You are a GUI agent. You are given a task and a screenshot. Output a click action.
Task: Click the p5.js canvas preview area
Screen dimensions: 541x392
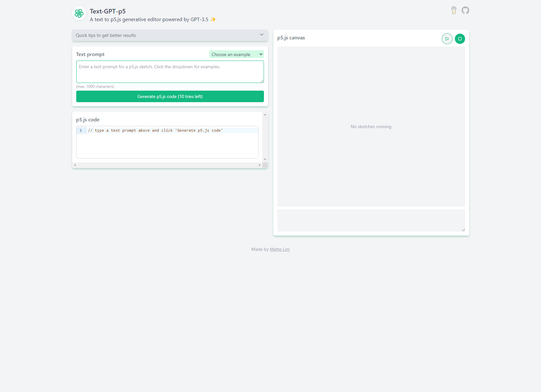(371, 127)
